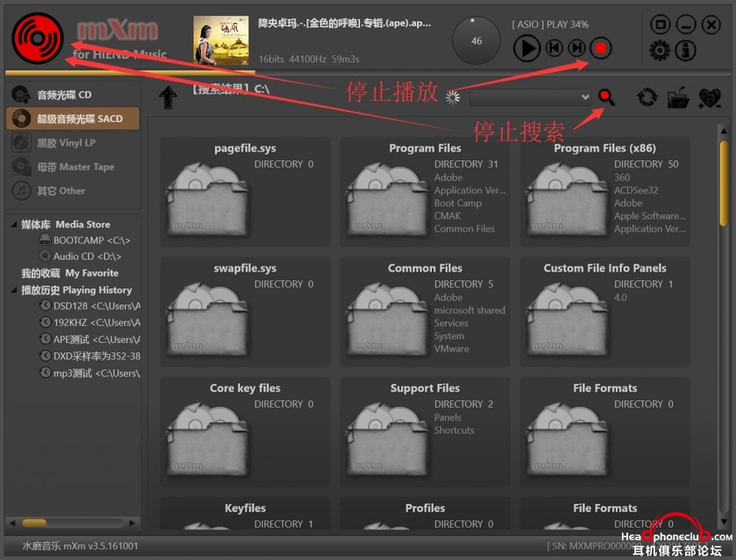Open DXD采样率为352-38 history entry
The height and width of the screenshot is (560, 736).
point(90,356)
